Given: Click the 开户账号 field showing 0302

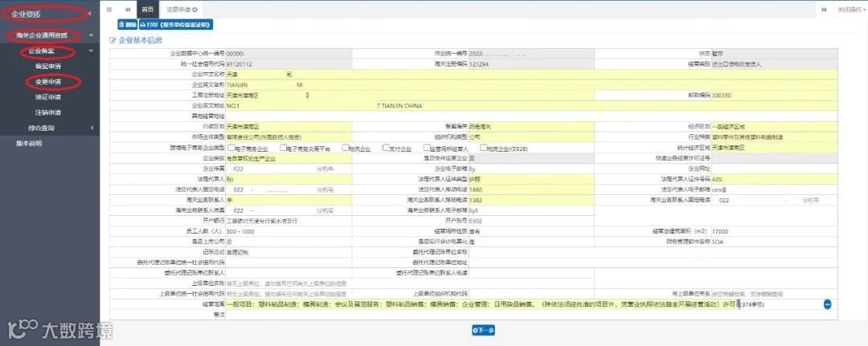Looking at the screenshot, I should point(531,221).
